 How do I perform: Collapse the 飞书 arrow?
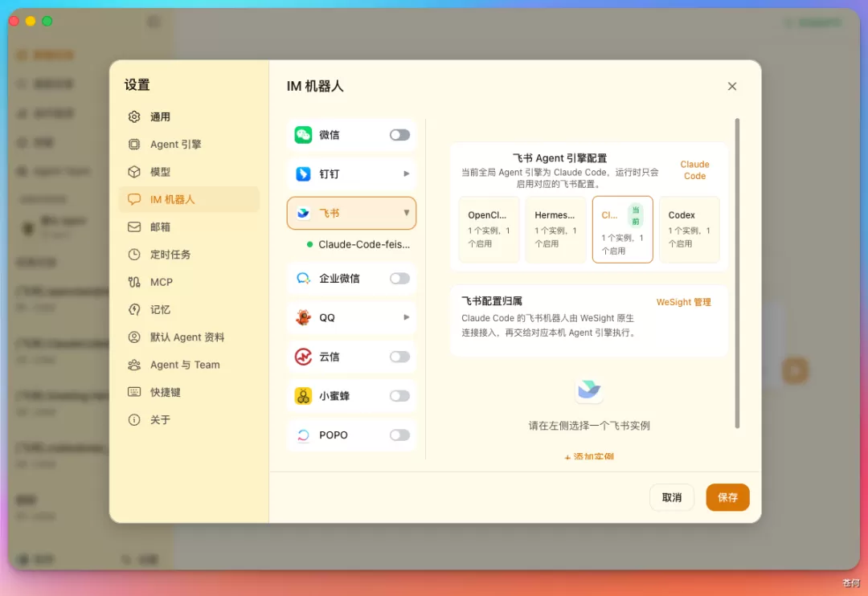407,213
